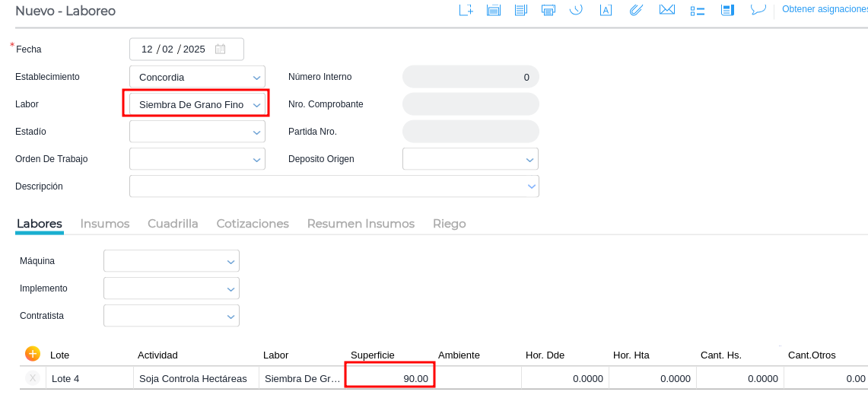Delete the Lote 4 row with X
The height and width of the screenshot is (395, 868).
click(33, 378)
